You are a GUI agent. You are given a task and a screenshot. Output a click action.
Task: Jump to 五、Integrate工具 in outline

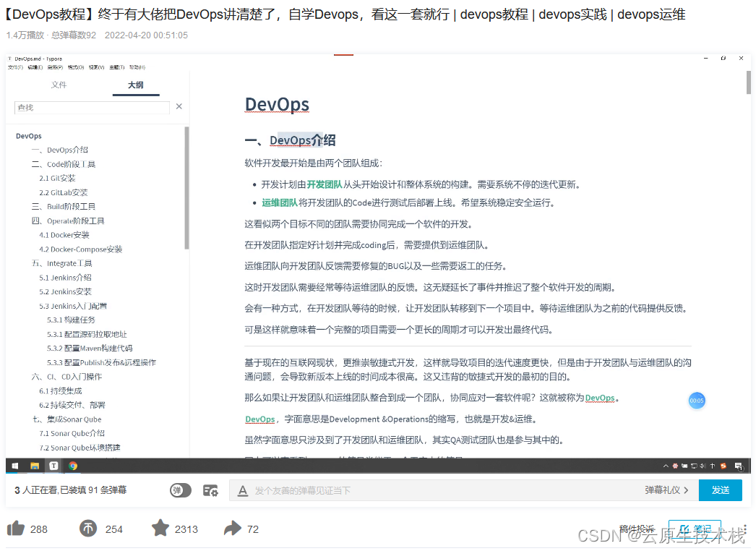[x=61, y=263]
